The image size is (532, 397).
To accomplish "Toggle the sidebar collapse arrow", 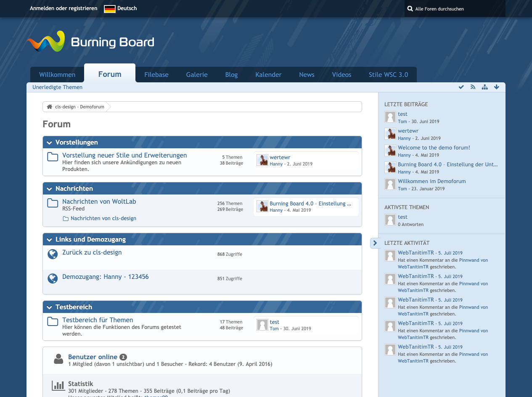I will pos(375,243).
